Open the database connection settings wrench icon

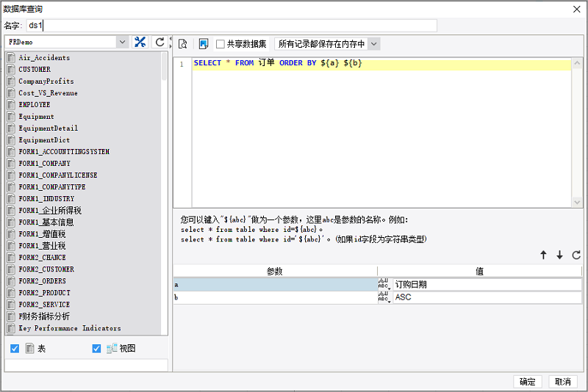(140, 42)
